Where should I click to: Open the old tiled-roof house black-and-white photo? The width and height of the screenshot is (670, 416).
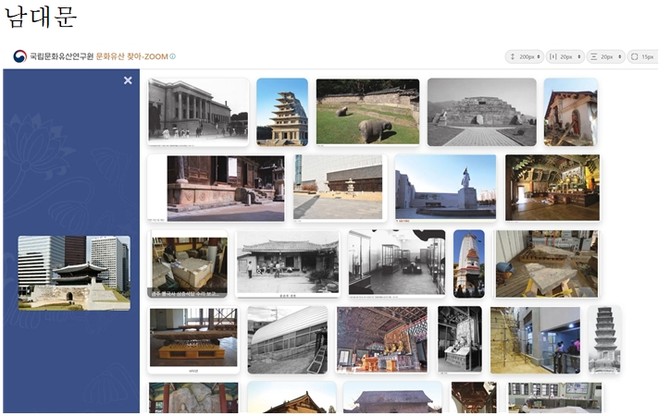coord(287,262)
